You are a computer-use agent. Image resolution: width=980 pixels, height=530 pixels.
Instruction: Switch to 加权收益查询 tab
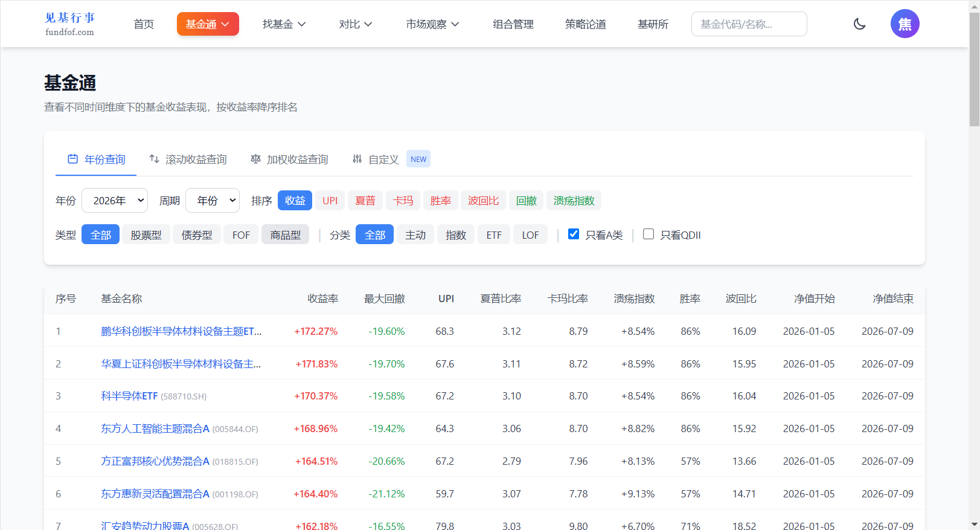pos(289,159)
